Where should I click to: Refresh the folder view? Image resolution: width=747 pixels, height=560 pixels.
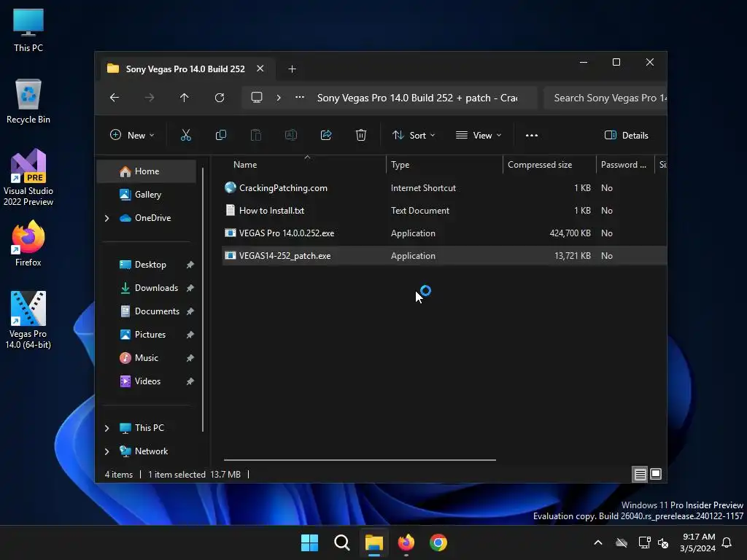(220, 98)
